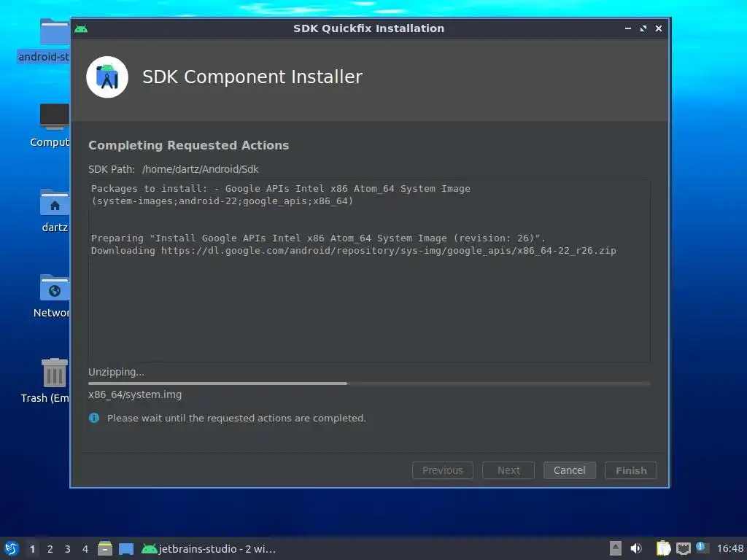Open the start menu in the taskbar
747x560 pixels.
click(12, 548)
